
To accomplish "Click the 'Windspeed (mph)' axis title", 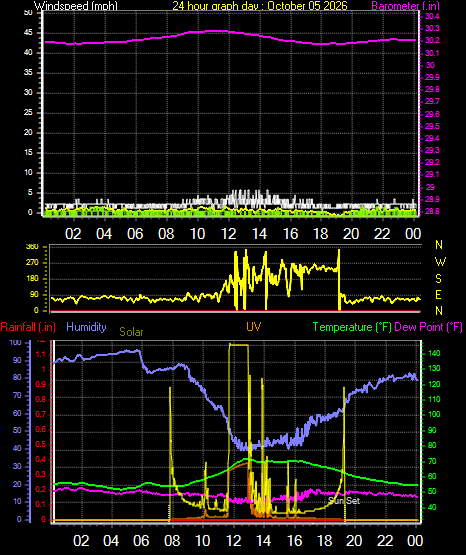I will [x=75, y=6].
